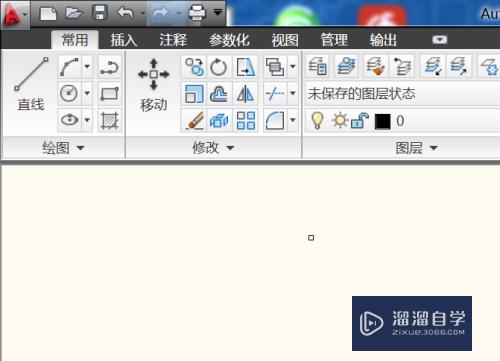500x361 pixels.
Task: Open the 管理 ribbon tab
Action: pyautogui.click(x=334, y=40)
